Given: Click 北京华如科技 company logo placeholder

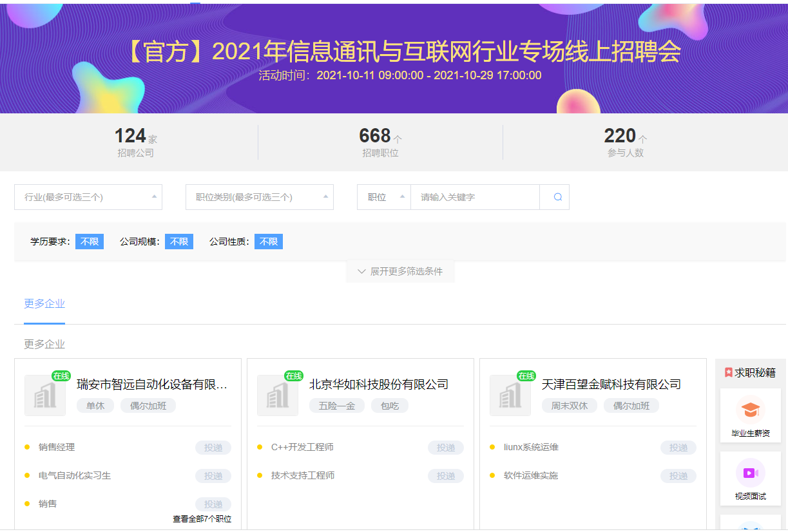Looking at the screenshot, I should click(278, 395).
